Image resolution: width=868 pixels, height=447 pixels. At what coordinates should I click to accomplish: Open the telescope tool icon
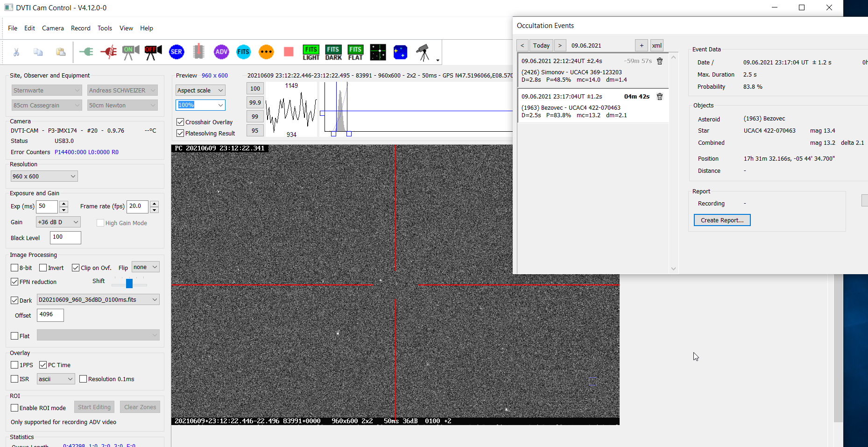tap(423, 52)
